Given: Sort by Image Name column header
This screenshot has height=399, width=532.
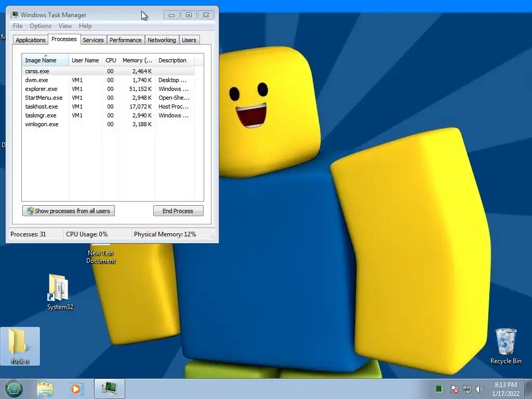Looking at the screenshot, I should (x=46, y=60).
